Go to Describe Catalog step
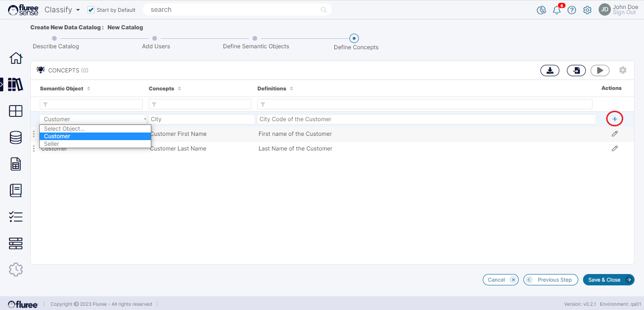The image size is (644, 310). click(x=54, y=39)
